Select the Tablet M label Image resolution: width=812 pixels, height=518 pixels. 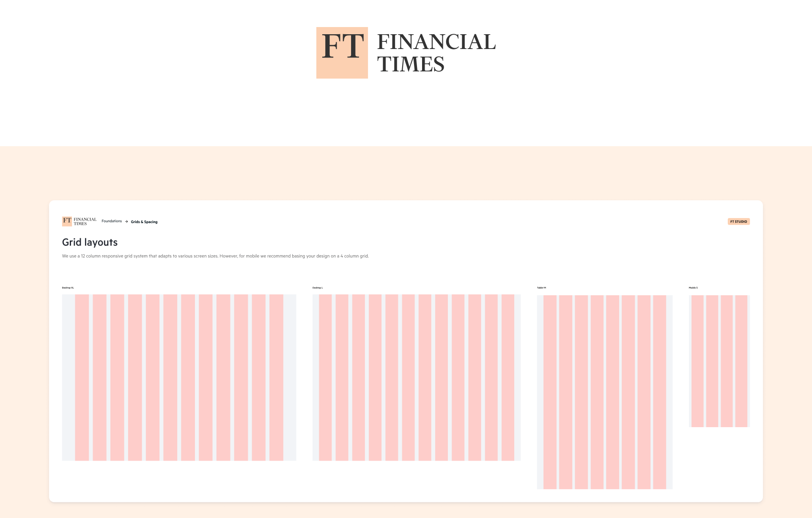pos(541,288)
